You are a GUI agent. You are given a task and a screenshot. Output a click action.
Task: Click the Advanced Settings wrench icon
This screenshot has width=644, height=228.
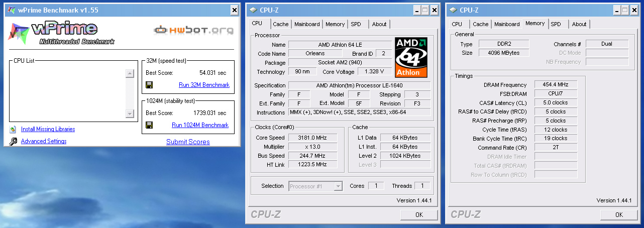(x=13, y=141)
